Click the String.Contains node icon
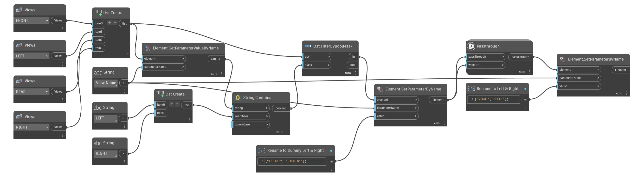 coord(238,97)
